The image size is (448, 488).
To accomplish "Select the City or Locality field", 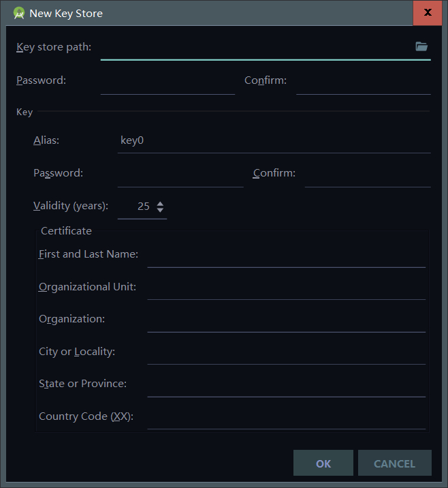I will click(x=287, y=352).
